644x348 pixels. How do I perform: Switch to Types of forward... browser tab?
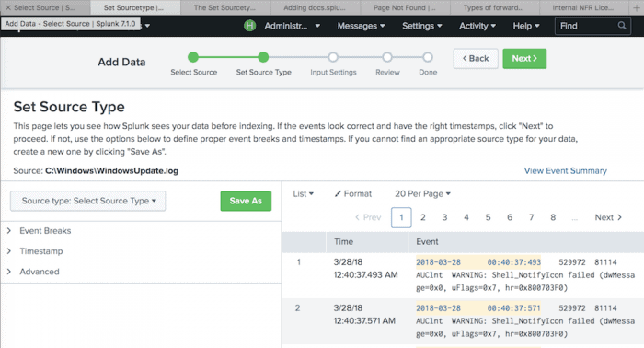pyautogui.click(x=495, y=7)
